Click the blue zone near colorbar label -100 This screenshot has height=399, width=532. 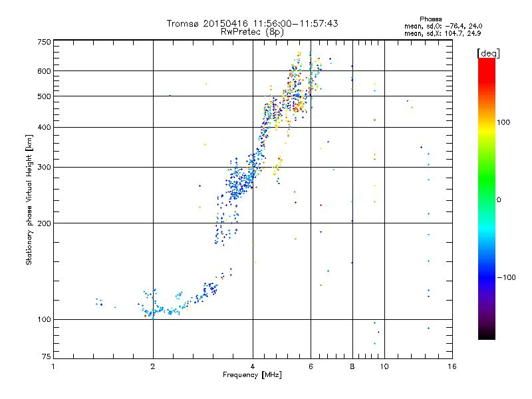tap(487, 277)
